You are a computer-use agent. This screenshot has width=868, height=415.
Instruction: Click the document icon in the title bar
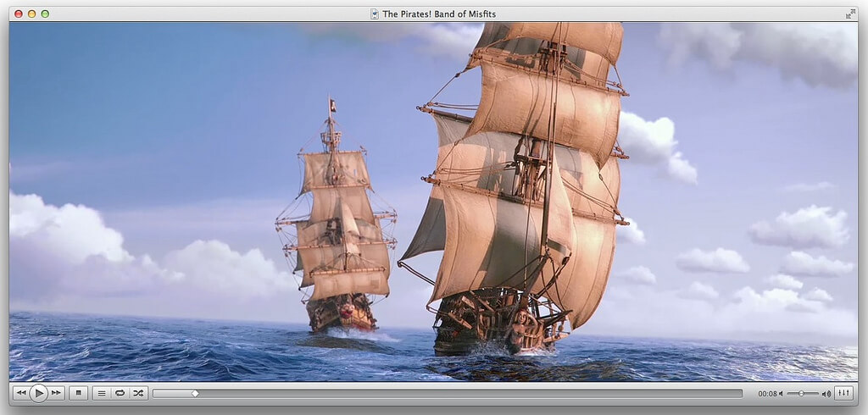pyautogui.click(x=375, y=14)
